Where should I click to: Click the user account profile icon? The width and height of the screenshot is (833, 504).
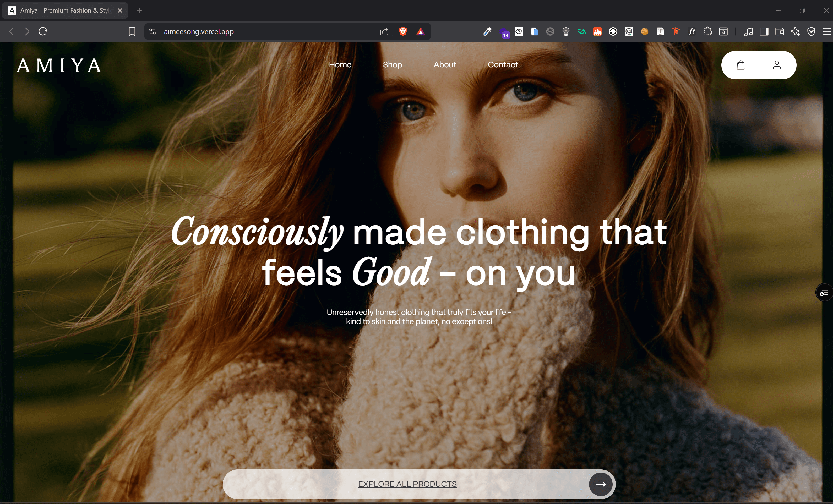tap(777, 65)
